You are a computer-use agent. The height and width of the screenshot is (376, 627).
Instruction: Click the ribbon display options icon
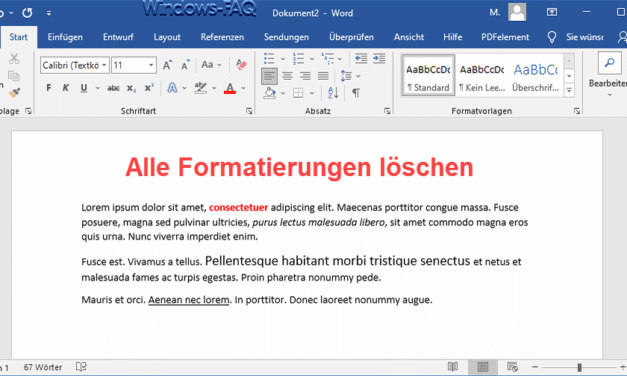(x=552, y=12)
